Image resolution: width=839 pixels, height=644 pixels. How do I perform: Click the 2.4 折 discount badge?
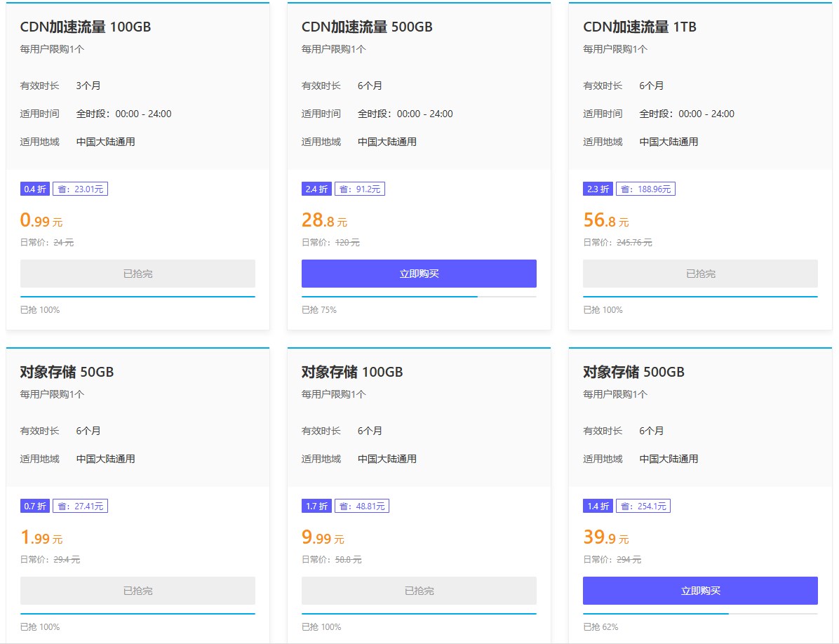pos(316,189)
